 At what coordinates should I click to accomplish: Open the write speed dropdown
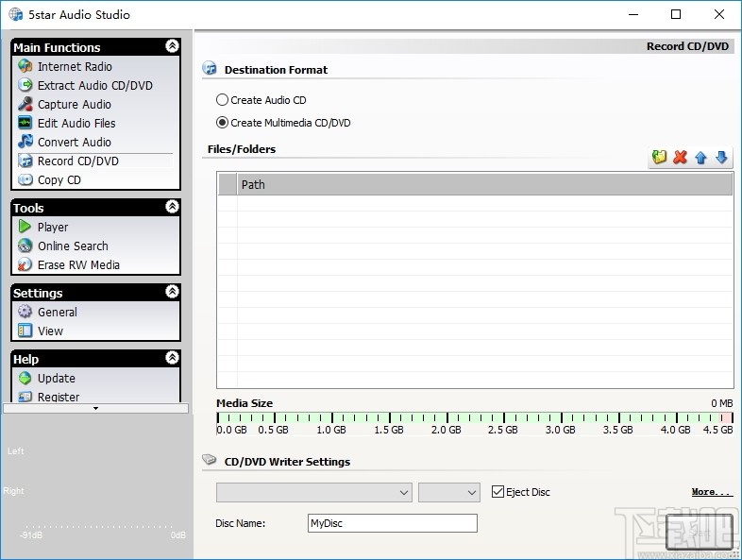click(x=449, y=492)
